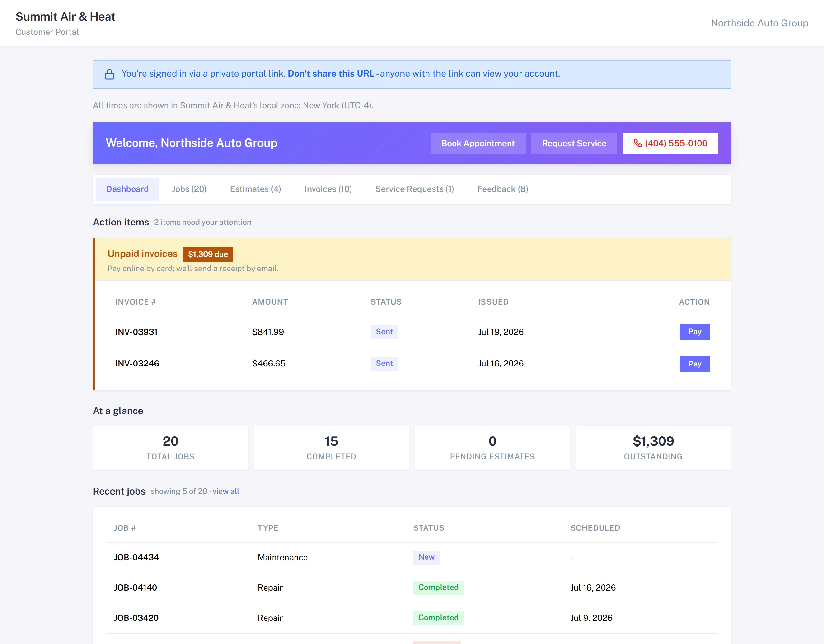
Task: Click the $466.65 amount
Action: click(269, 364)
